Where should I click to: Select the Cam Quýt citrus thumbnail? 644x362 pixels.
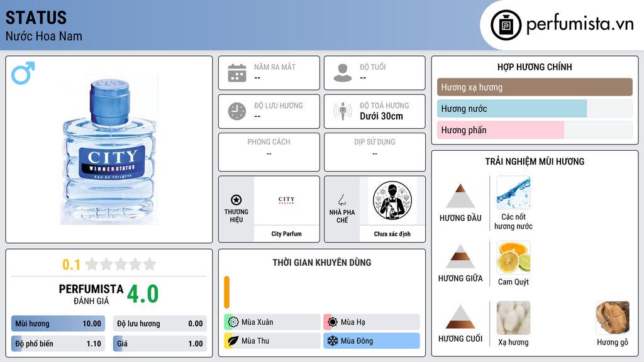(513, 257)
